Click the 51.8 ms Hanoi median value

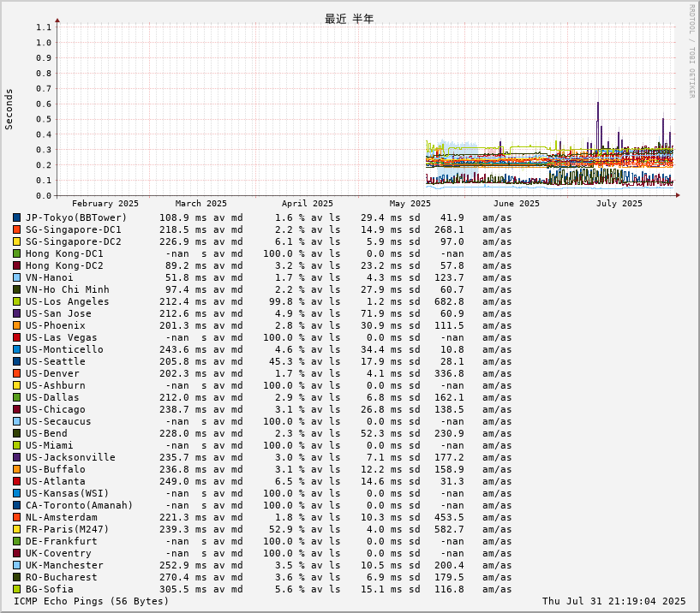[186, 277]
